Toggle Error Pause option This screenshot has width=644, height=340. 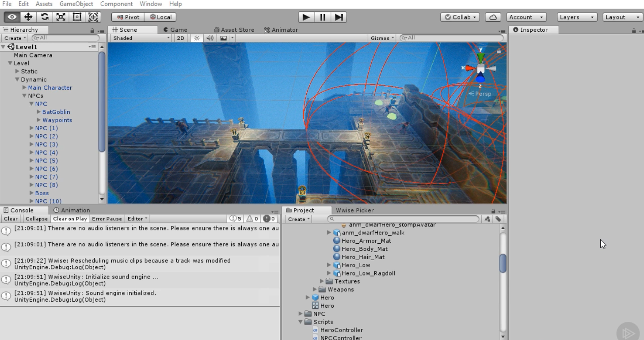pyautogui.click(x=107, y=219)
